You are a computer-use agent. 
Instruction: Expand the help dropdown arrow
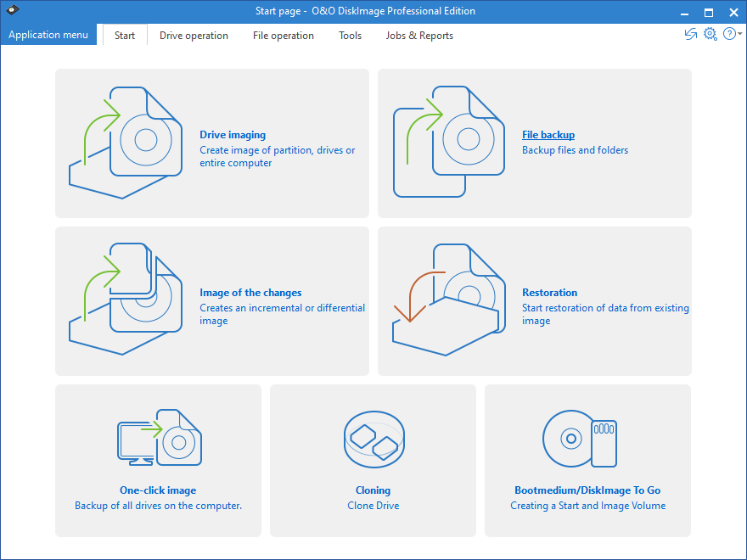click(x=740, y=36)
